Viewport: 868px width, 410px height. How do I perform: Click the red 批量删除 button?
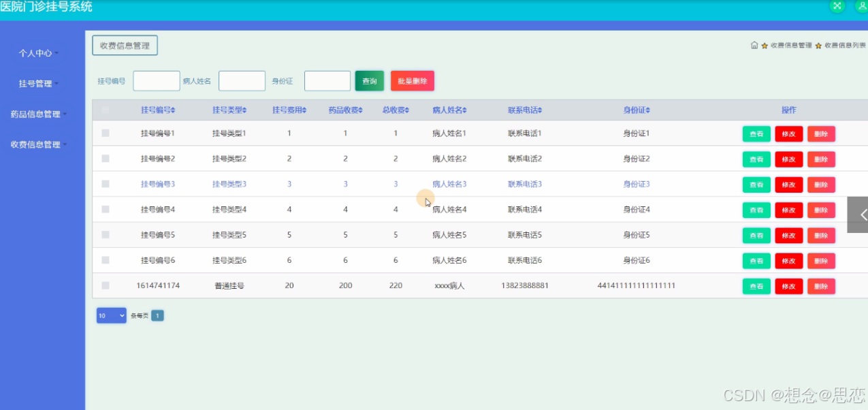[x=413, y=81]
